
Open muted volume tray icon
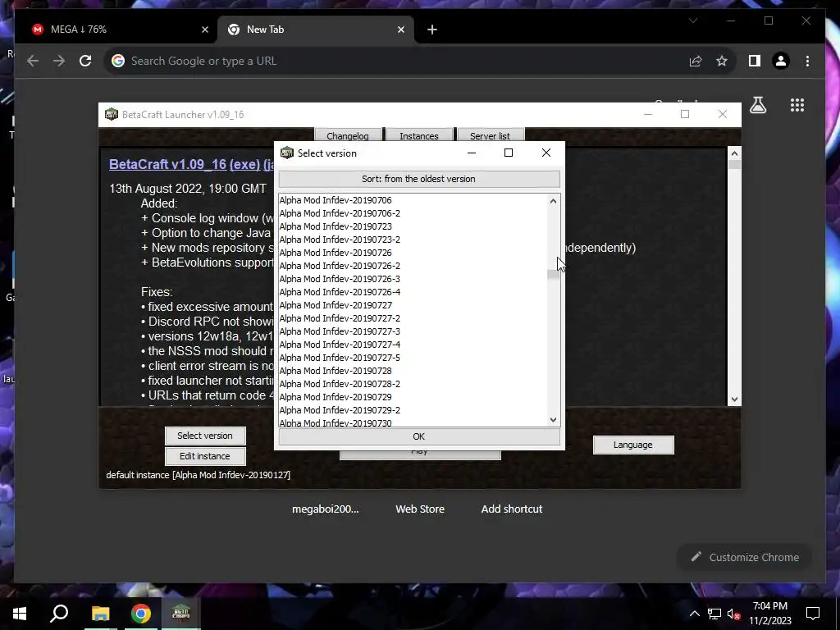(733, 614)
